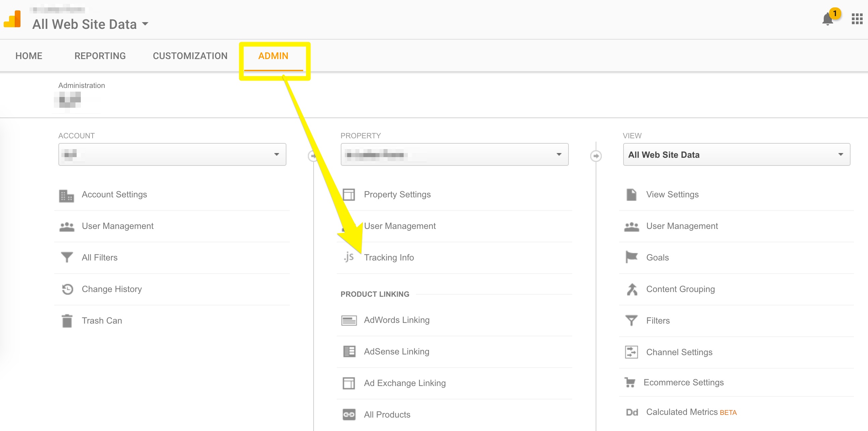Select the Goals flag icon
Viewport: 868px width, 431px height.
pyautogui.click(x=632, y=257)
